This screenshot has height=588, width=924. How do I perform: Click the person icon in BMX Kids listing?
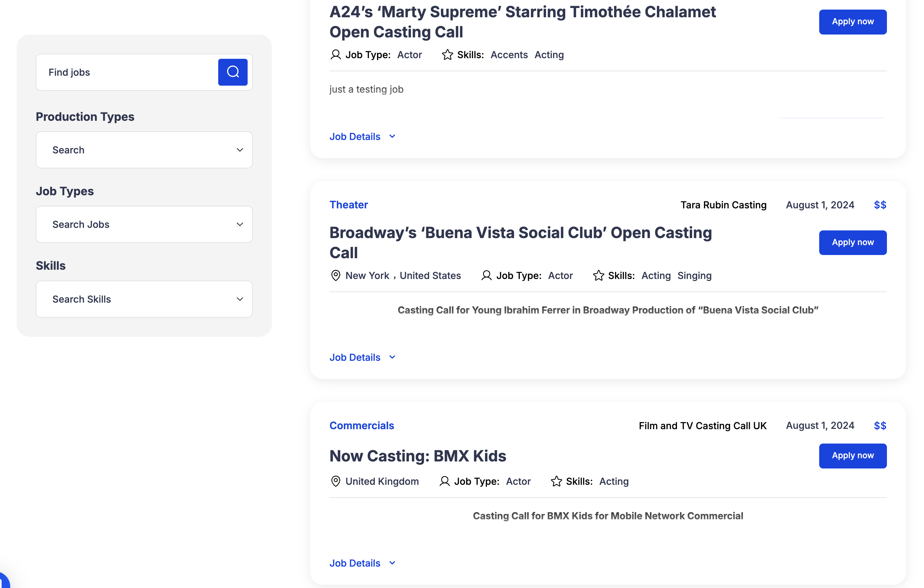(444, 481)
